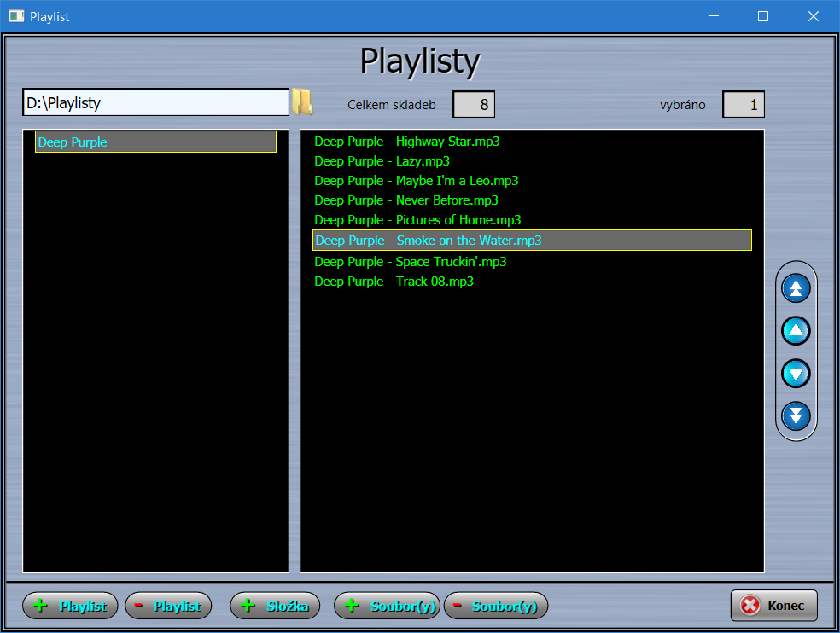Select Deep Purple - Highway Star.mp3

pyautogui.click(x=407, y=142)
